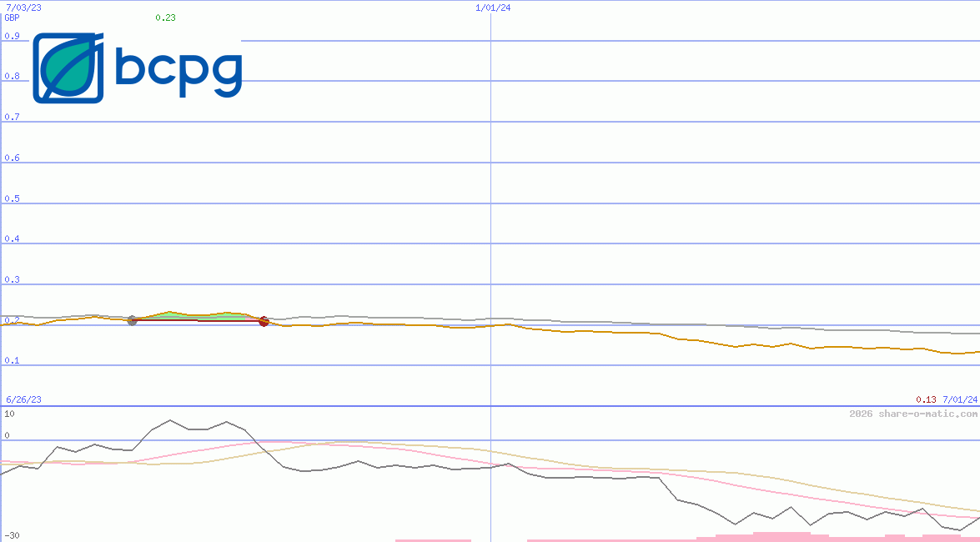Click the 0.8 price axis label
This screenshot has height=542, width=980.
13,76
